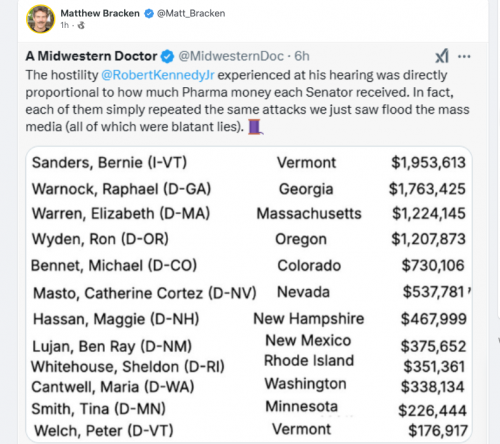The height and width of the screenshot is (444, 500).
Task: Click the Matthew Bracken display name
Action: click(100, 13)
